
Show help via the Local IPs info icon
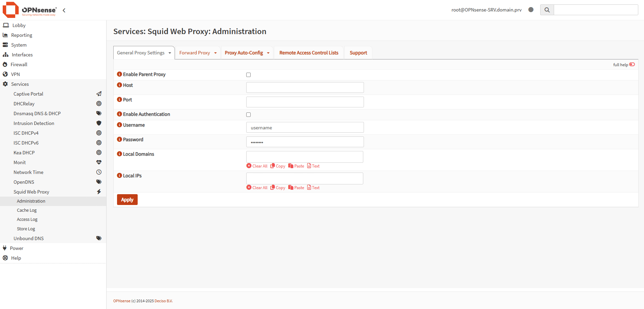[119, 176]
